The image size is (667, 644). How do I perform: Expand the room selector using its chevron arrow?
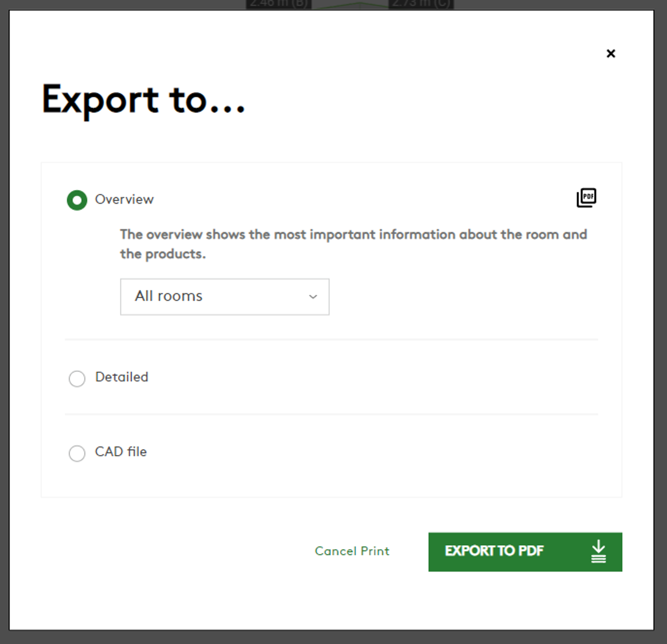[313, 297]
